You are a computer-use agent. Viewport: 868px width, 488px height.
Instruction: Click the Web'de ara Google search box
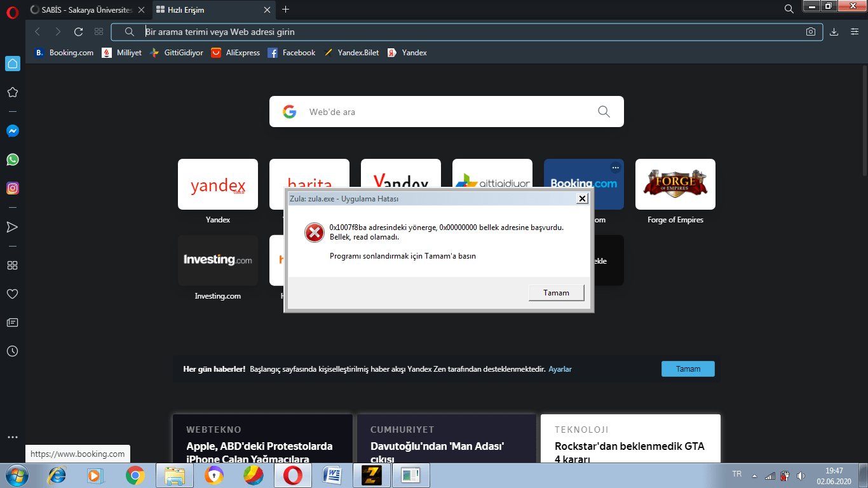447,112
